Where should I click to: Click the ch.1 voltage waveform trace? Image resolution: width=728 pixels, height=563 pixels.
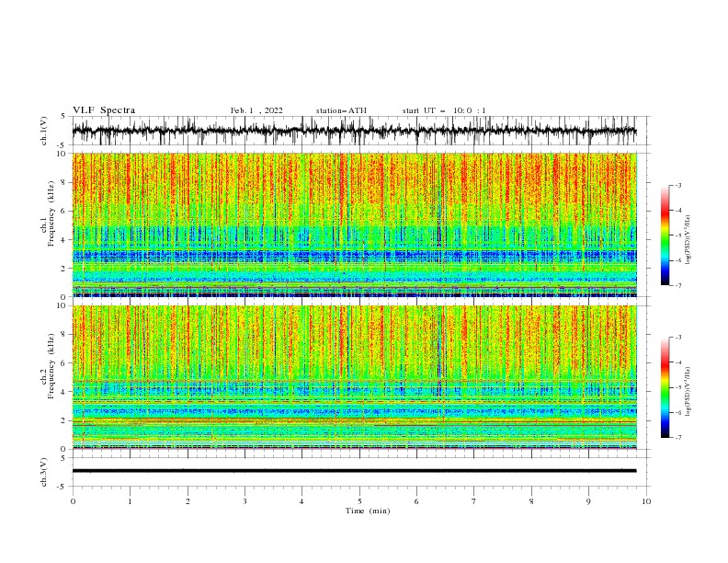point(354,131)
